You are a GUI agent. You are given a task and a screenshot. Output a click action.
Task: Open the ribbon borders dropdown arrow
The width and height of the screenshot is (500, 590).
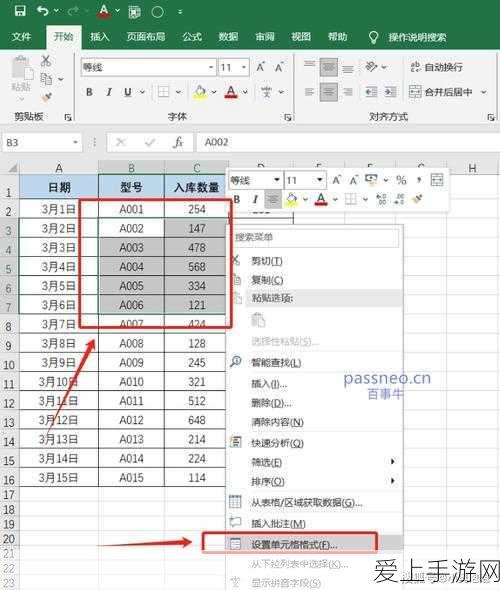(x=178, y=92)
